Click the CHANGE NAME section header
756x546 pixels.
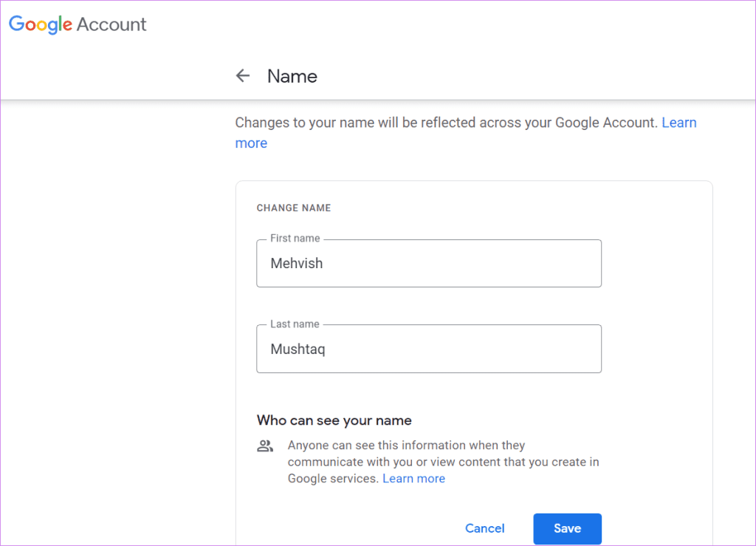click(x=294, y=208)
